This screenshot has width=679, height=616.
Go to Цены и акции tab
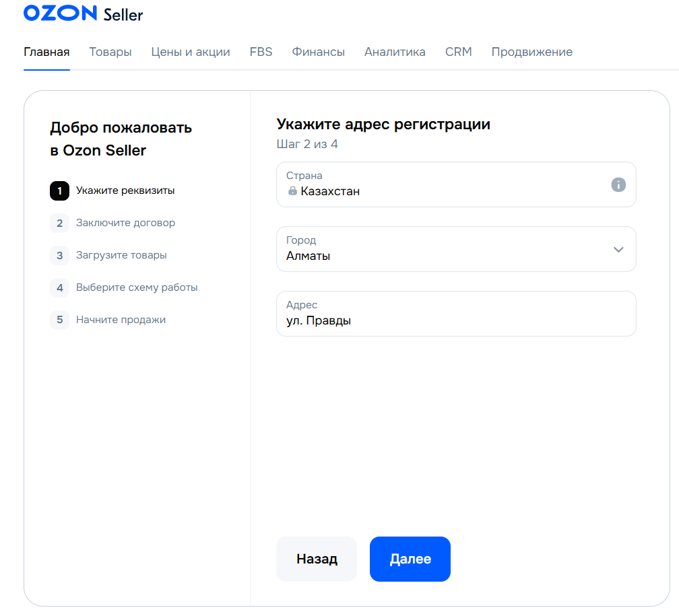[x=191, y=52]
